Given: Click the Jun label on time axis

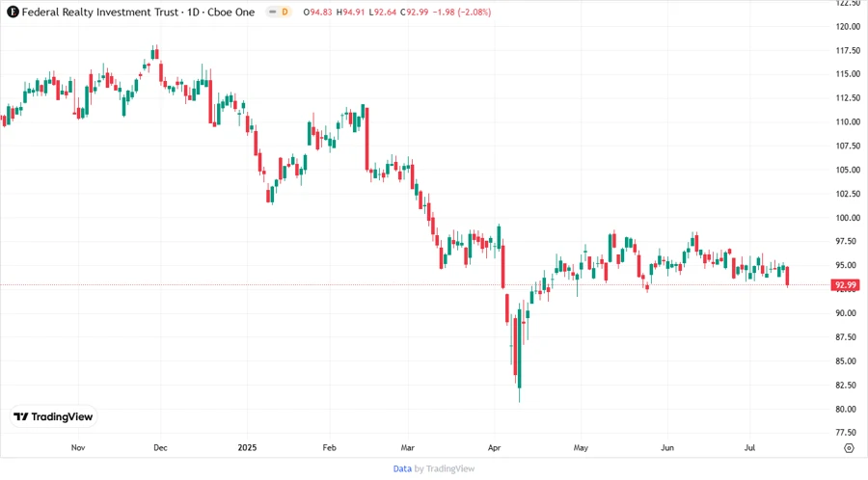Looking at the screenshot, I should tap(667, 447).
